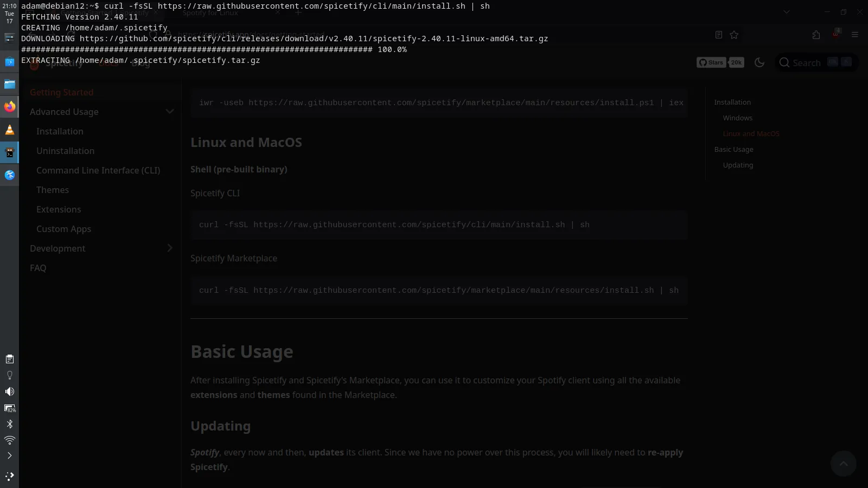Viewport: 868px width, 488px height.
Task: Open the Firefox hamburger application menu
Action: click(x=855, y=35)
